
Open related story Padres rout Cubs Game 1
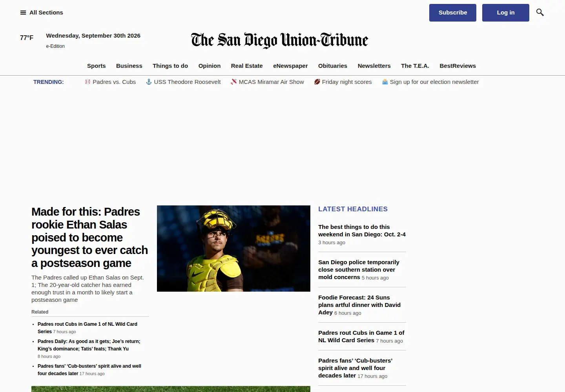(x=87, y=328)
